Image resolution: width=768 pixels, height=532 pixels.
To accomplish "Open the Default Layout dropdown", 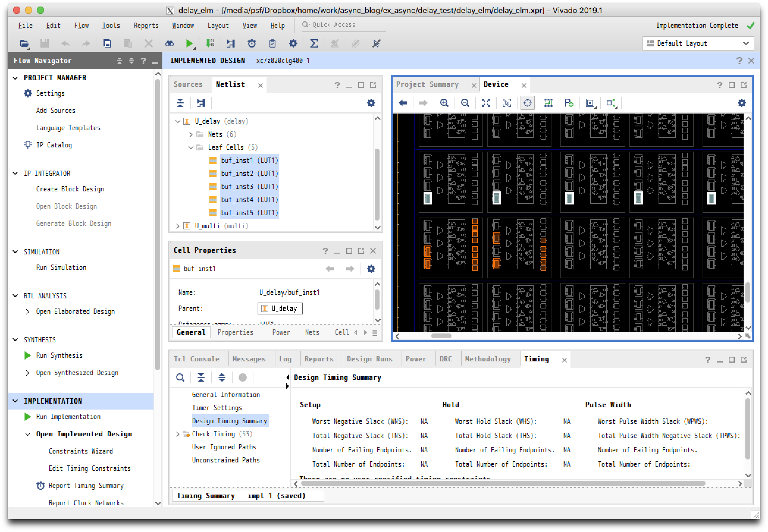I will click(698, 43).
